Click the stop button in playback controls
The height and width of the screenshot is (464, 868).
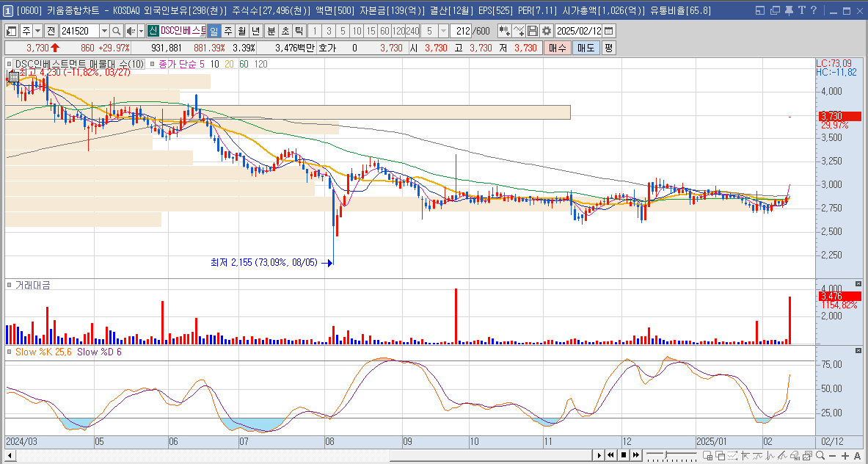tap(624, 455)
